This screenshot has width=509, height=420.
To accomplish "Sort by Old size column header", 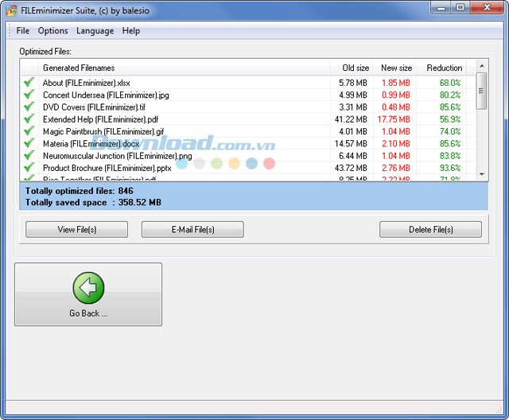I will [x=352, y=68].
